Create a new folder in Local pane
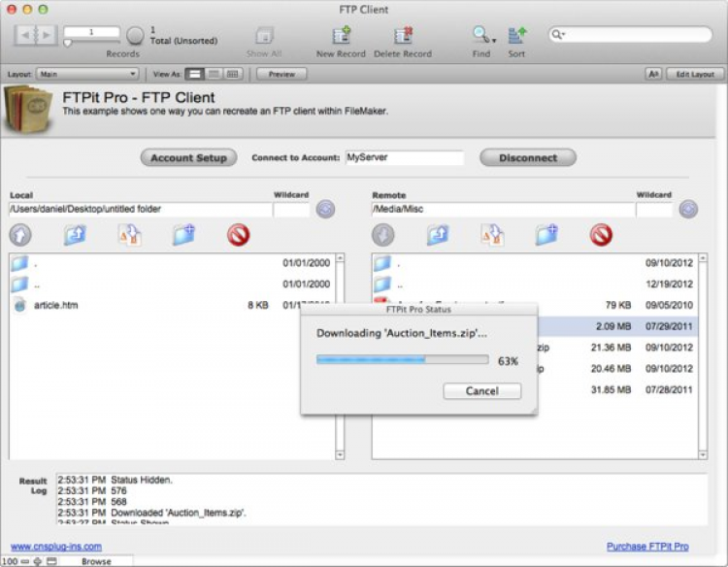The height and width of the screenshot is (567, 728). pos(183,235)
